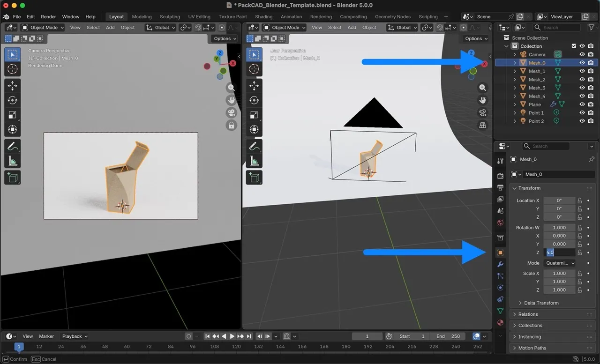The width and height of the screenshot is (600, 364).
Task: Disable Plane's render visibility camera toggle
Action: click(590, 104)
